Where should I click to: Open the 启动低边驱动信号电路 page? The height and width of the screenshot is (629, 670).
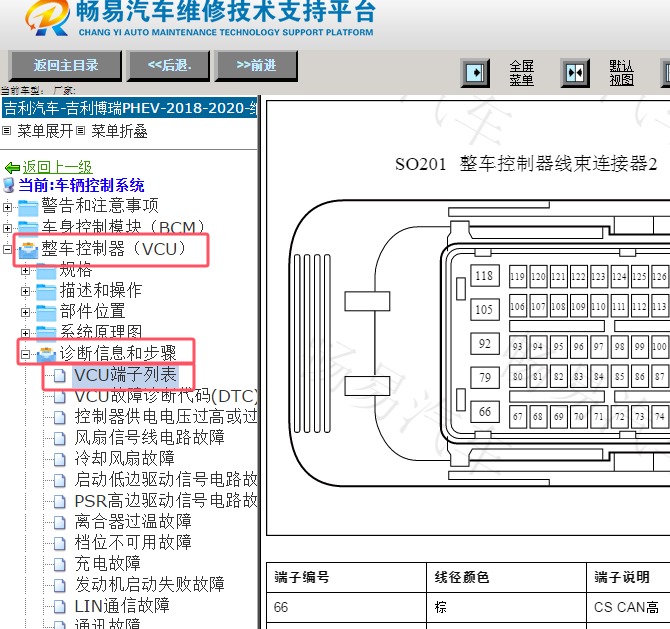(x=166, y=479)
